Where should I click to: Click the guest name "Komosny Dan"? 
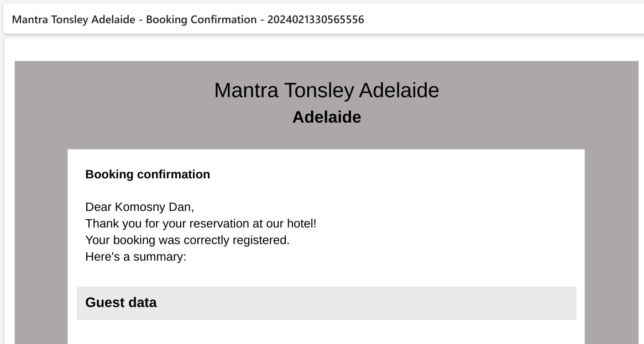154,207
